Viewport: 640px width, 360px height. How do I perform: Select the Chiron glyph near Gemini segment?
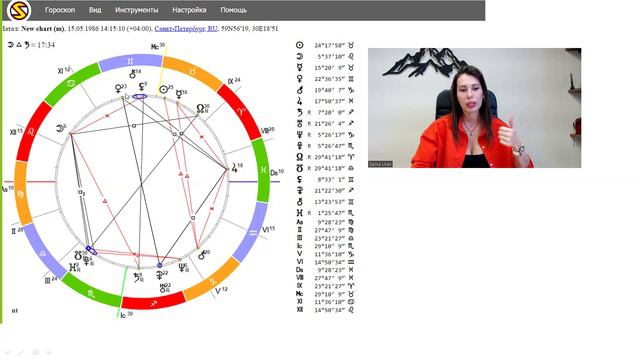(x=133, y=75)
